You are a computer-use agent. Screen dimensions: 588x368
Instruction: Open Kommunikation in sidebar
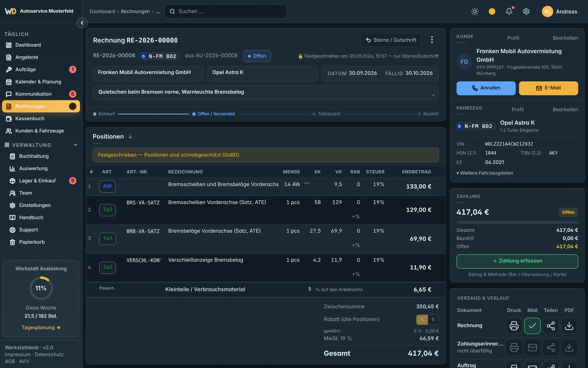[x=41, y=94]
